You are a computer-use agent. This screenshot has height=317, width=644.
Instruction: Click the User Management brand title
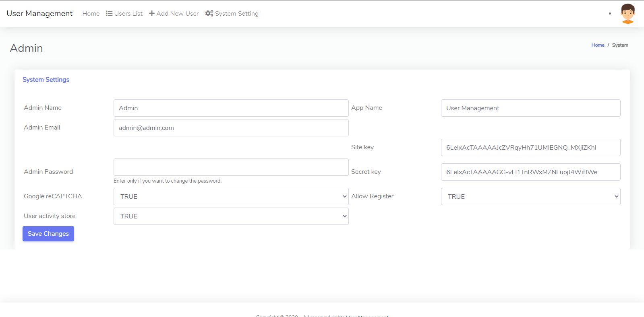(x=39, y=13)
